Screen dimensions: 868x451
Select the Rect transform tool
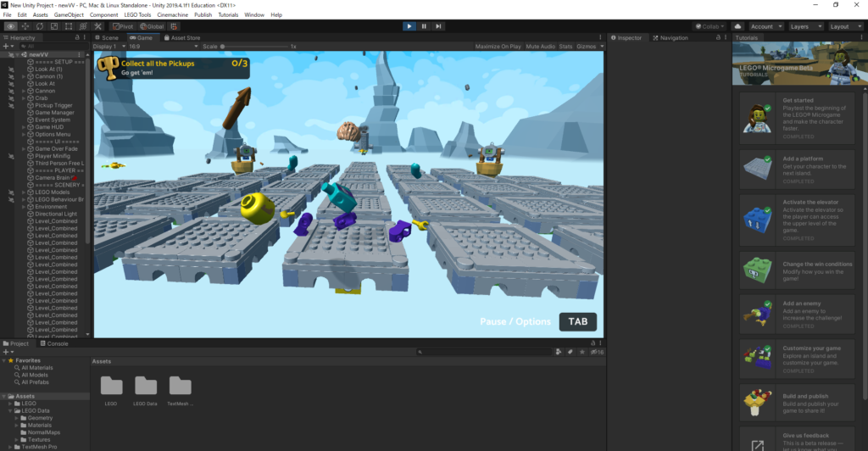coord(68,26)
